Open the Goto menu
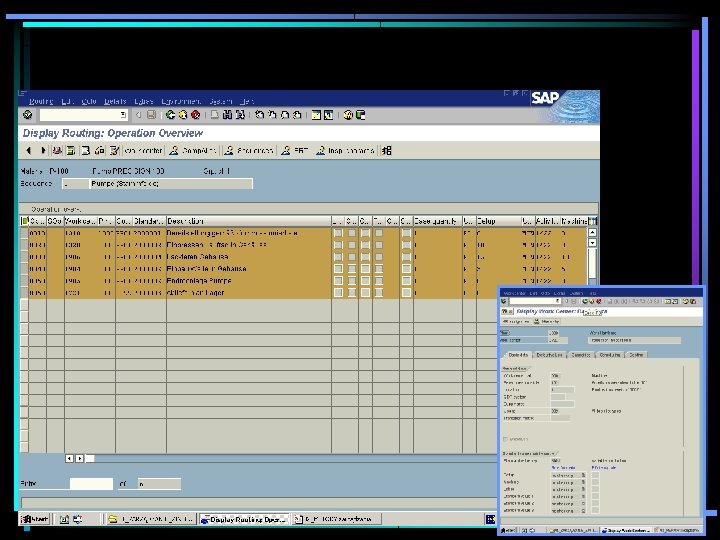 [x=89, y=101]
